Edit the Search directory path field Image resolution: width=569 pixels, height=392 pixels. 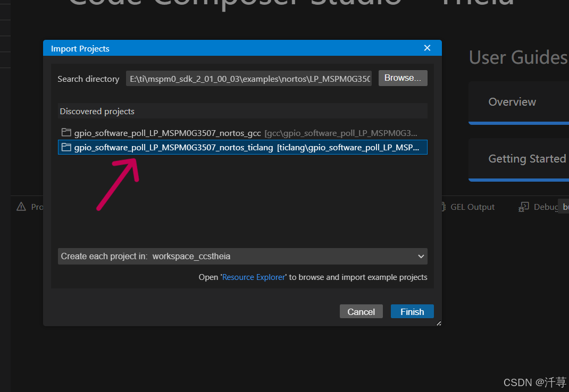248,79
